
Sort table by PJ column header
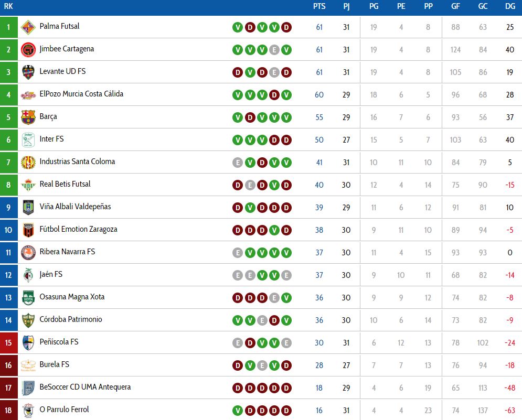coord(346,6)
